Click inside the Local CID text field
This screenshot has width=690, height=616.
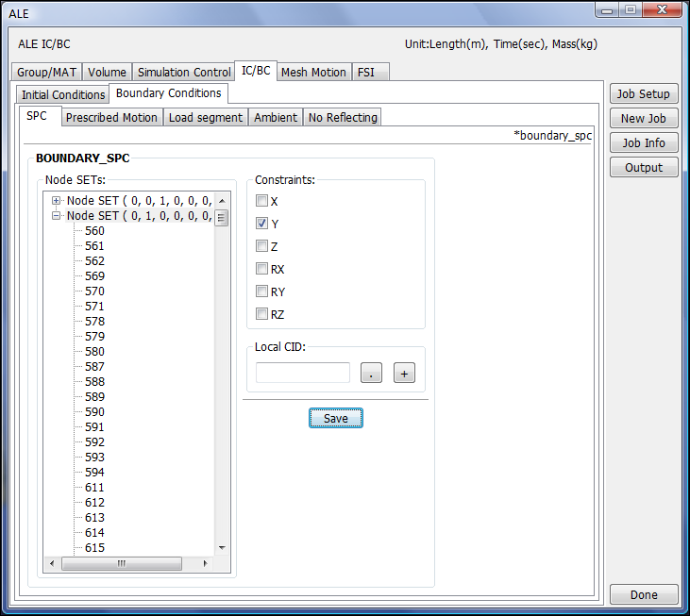(x=302, y=374)
